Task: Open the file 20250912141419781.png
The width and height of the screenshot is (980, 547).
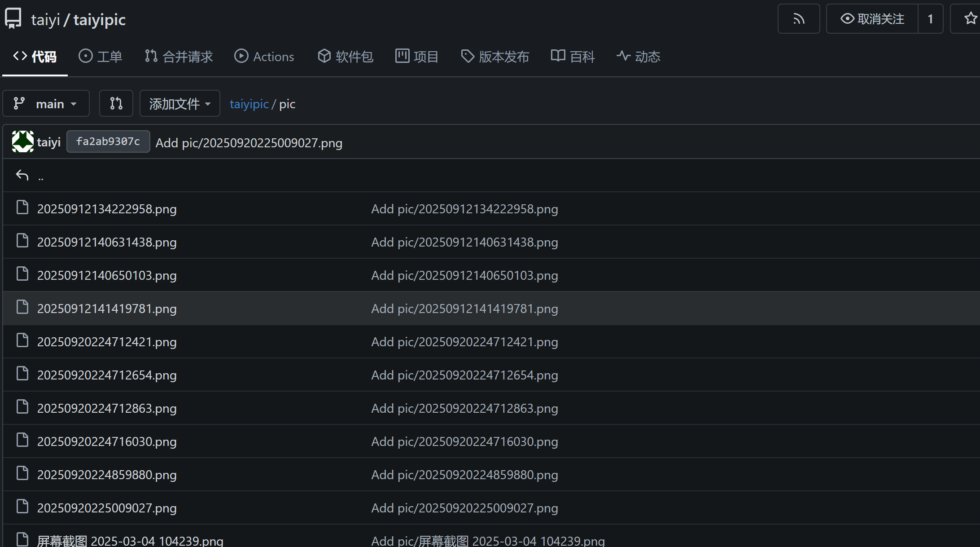Action: [x=107, y=309]
